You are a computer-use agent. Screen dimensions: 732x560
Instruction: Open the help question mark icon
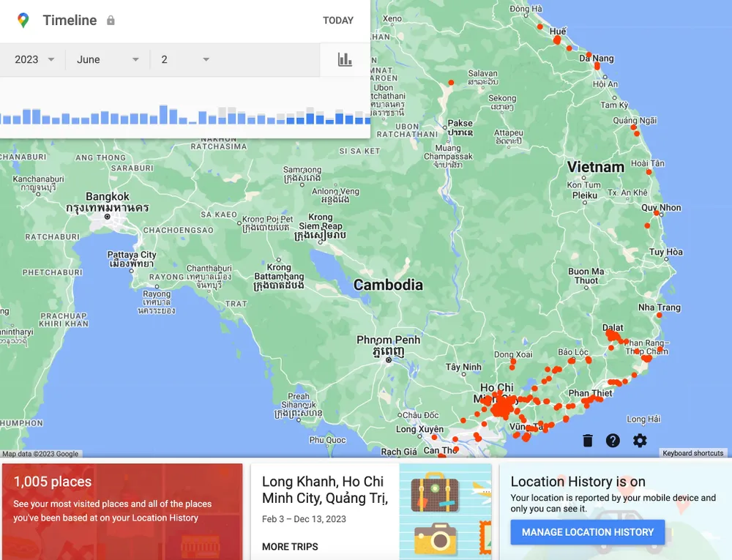pyautogui.click(x=613, y=441)
